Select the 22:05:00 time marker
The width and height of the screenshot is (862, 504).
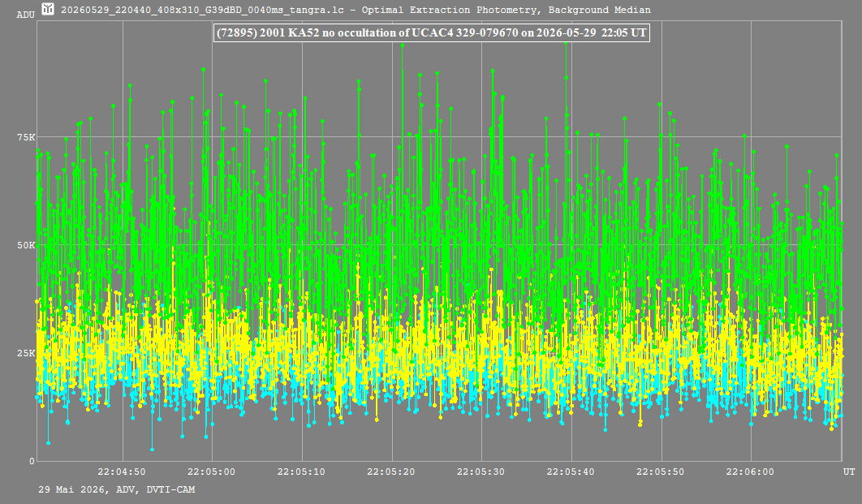(211, 472)
